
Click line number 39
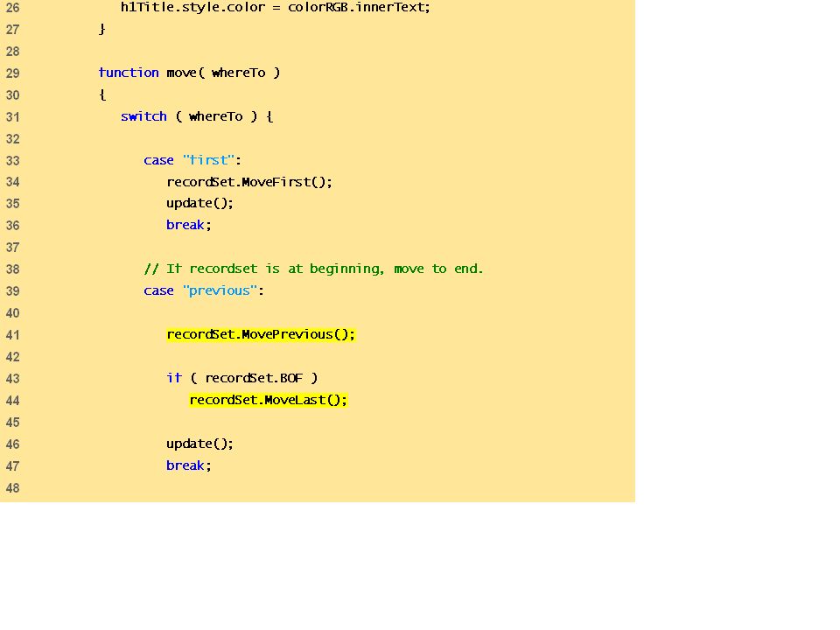click(13, 291)
